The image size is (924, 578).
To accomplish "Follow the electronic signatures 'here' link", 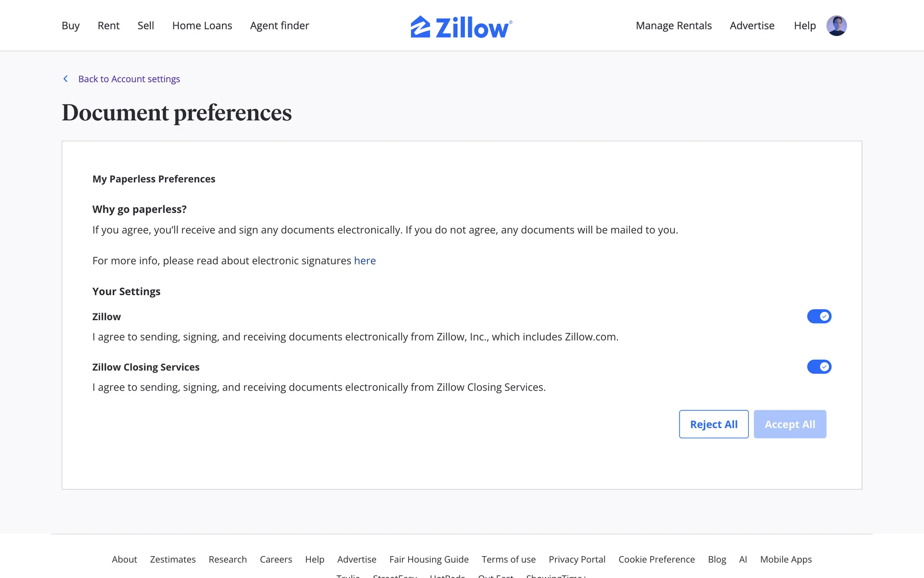I will pos(365,261).
